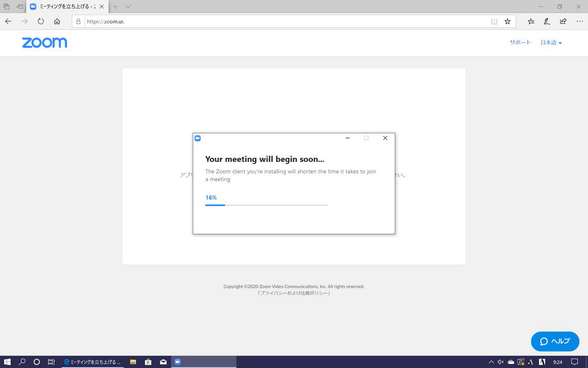Close the Zoom installer dialog
This screenshot has height=368, width=588.
pos(385,138)
